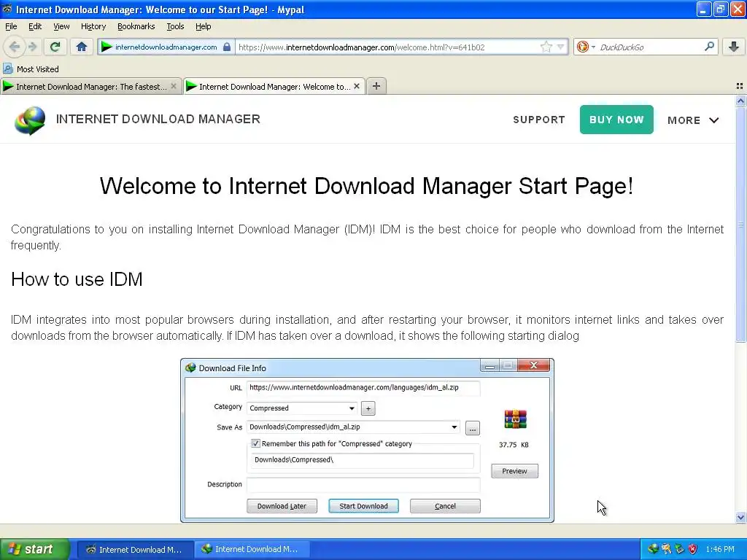The width and height of the screenshot is (747, 560).
Task: Go forward with the forward arrow
Action: 32,47
